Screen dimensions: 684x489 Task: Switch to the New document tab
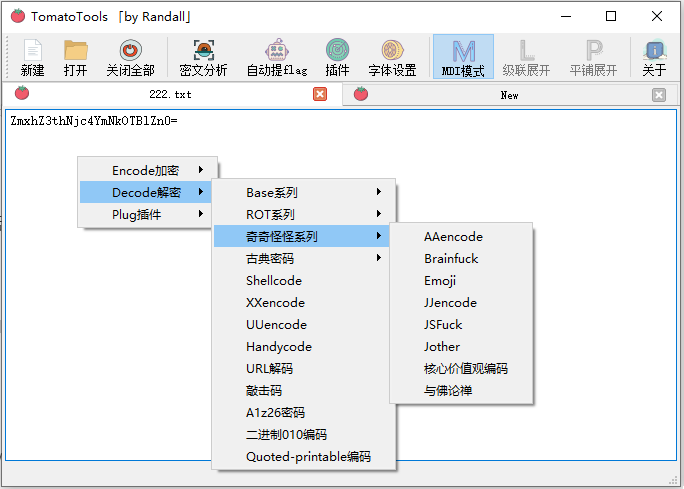coord(509,95)
